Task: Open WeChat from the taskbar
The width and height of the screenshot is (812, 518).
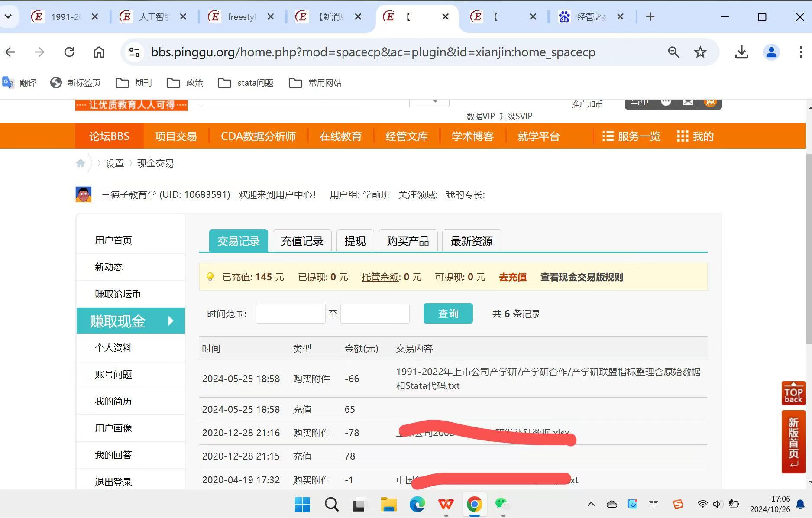Action: pyautogui.click(x=501, y=504)
